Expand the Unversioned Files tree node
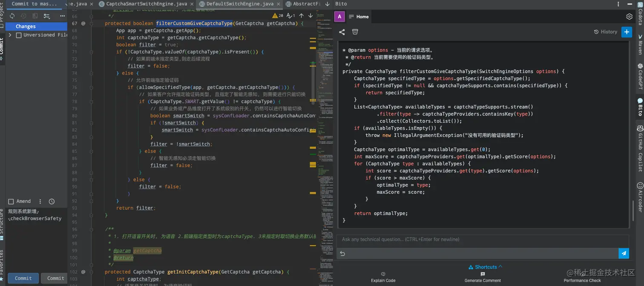Screen dimensions: 644x286 [x=10, y=35]
